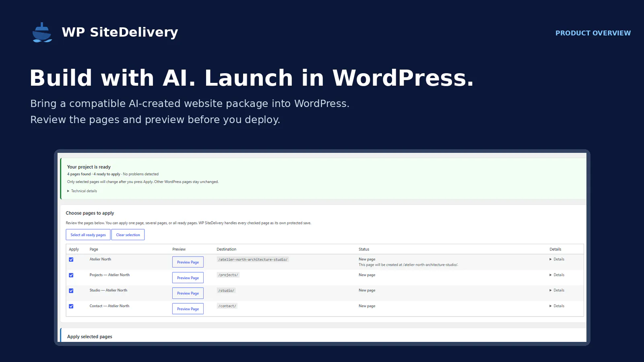Click the WP SiteDelivery ship logo
The image size is (644, 362).
42,33
